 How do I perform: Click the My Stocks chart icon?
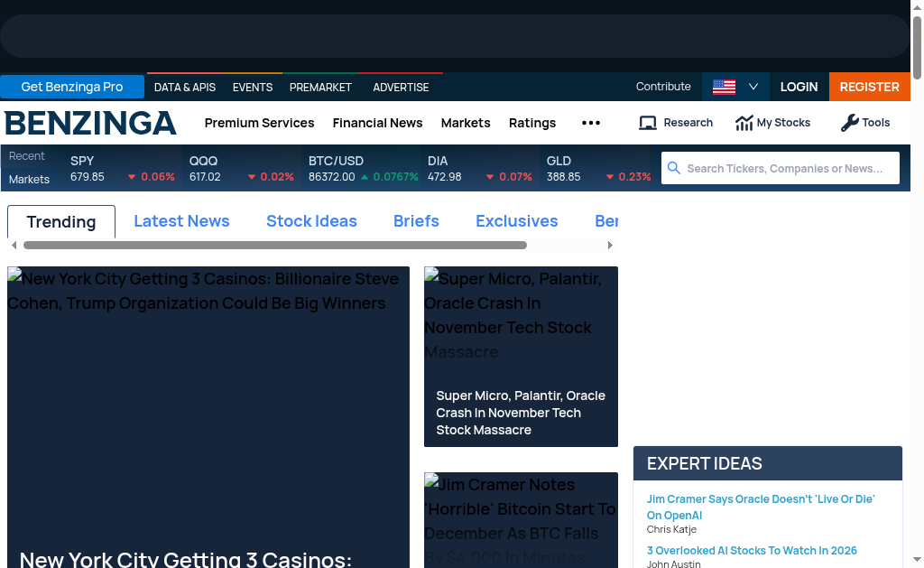point(744,123)
